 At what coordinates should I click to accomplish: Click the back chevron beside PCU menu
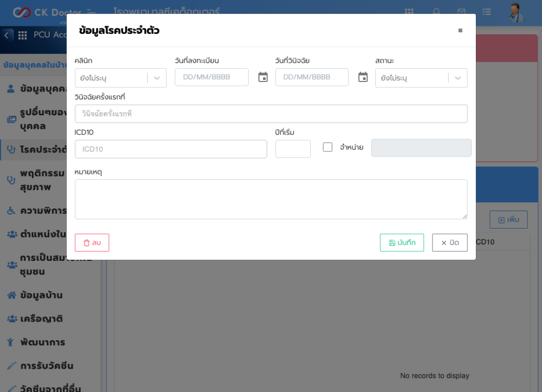point(6,35)
